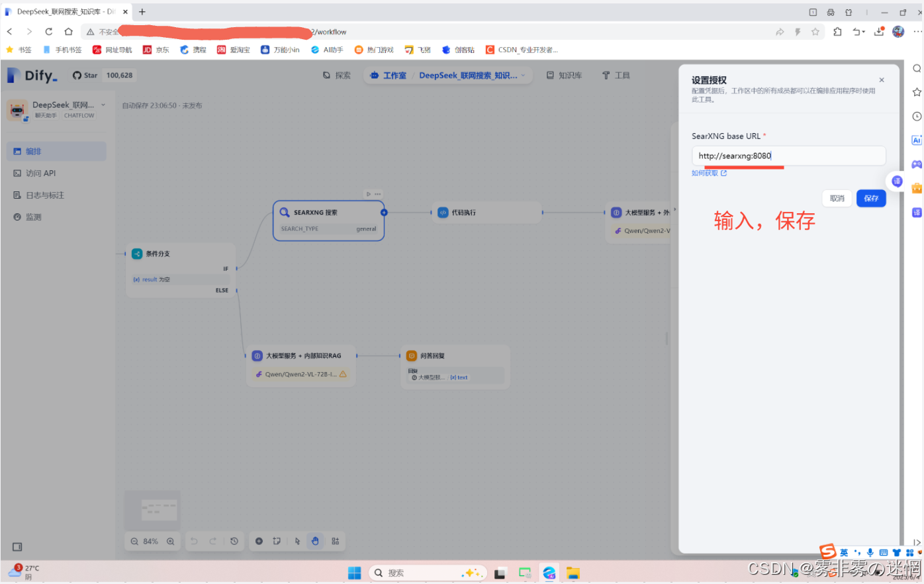Click the undo icon in canvas toolbar

click(x=194, y=541)
